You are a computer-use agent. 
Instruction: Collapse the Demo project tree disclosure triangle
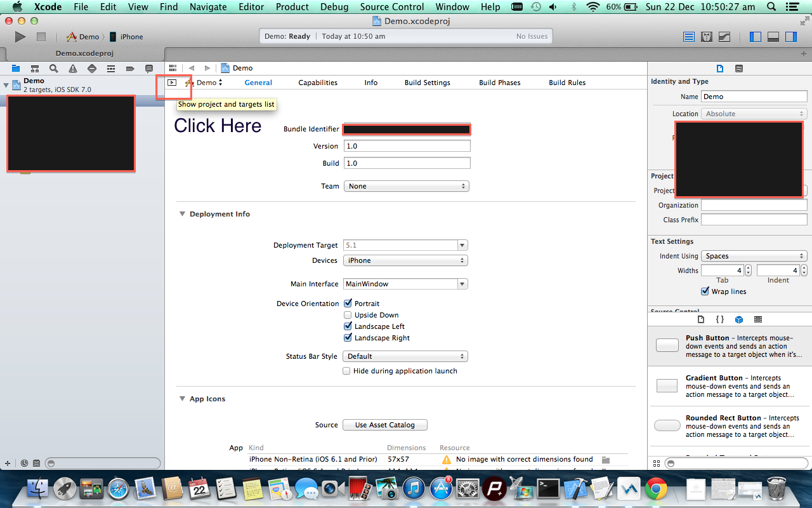6,85
